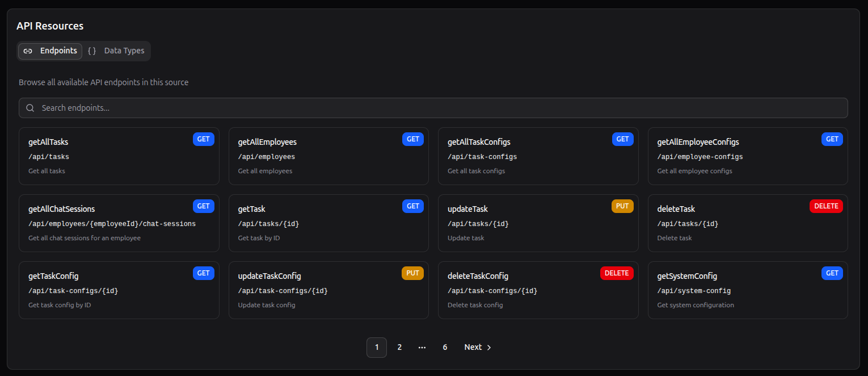Switch to the Data Types tab
Image resolution: width=868 pixels, height=376 pixels.
pyautogui.click(x=124, y=51)
